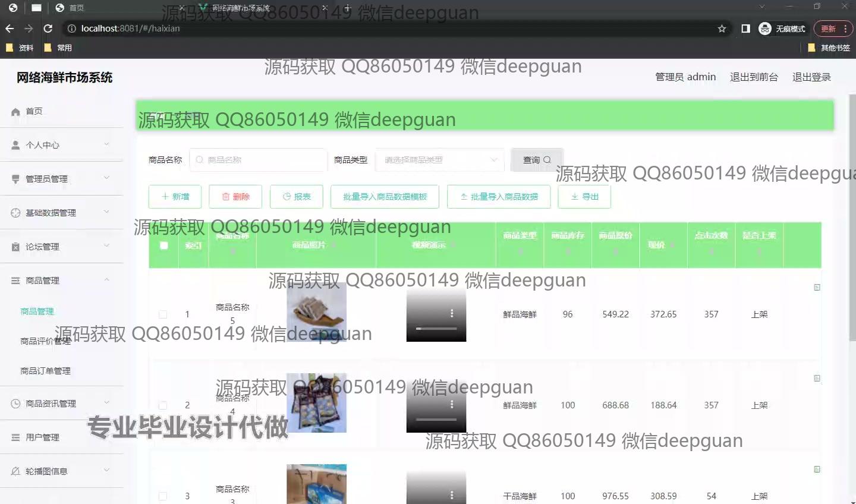Click the 导出 export button
Image resolution: width=856 pixels, height=504 pixels.
point(584,197)
